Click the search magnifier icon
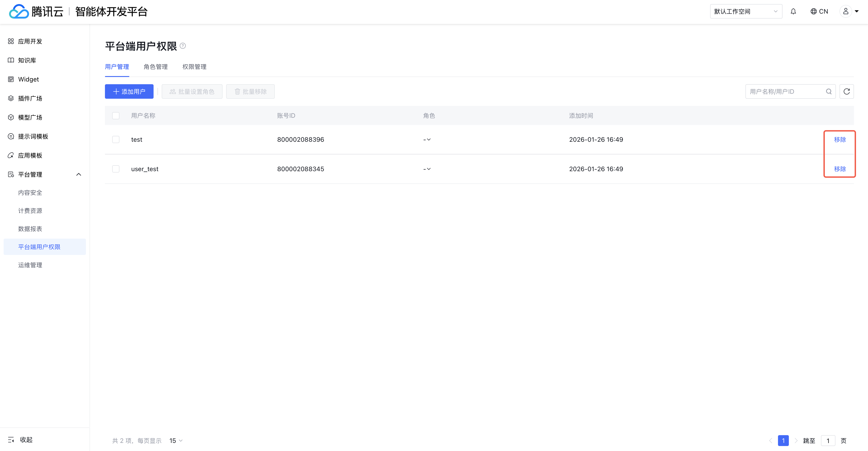 coord(829,91)
